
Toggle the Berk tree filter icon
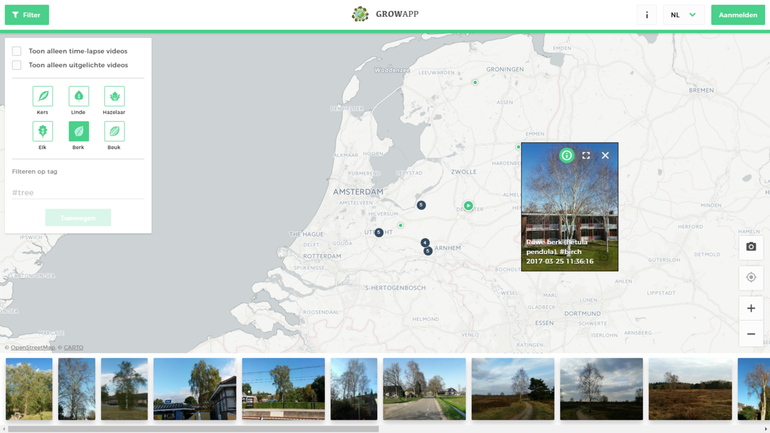coord(79,132)
